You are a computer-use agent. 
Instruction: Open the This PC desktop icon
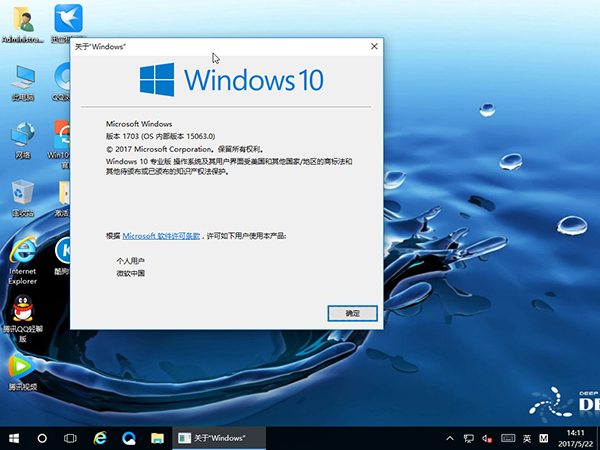tap(23, 80)
